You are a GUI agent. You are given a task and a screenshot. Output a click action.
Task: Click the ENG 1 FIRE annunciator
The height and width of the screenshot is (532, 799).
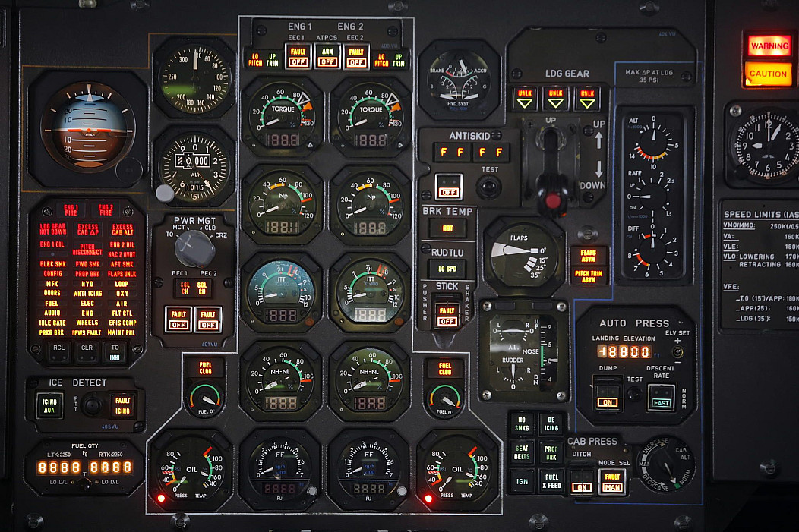[71, 209]
